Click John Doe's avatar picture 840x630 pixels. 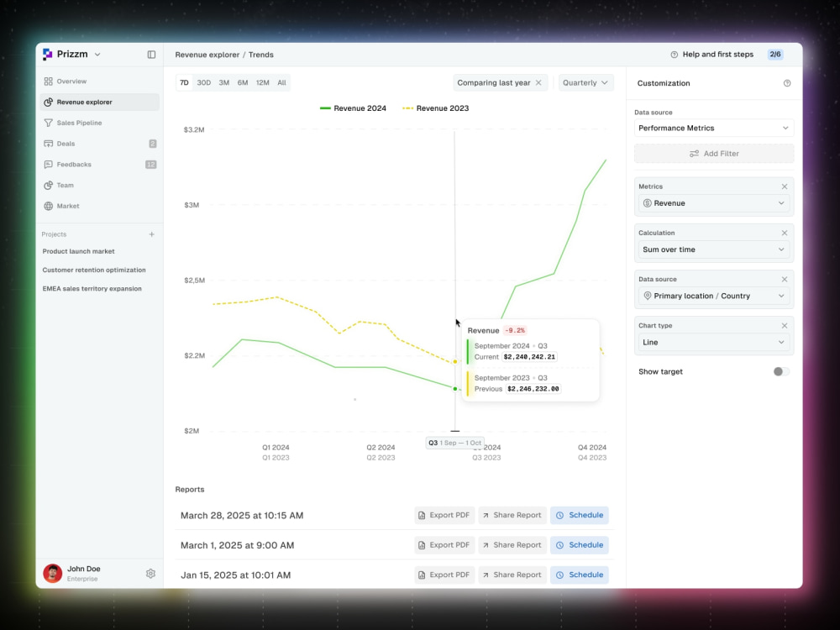click(52, 573)
